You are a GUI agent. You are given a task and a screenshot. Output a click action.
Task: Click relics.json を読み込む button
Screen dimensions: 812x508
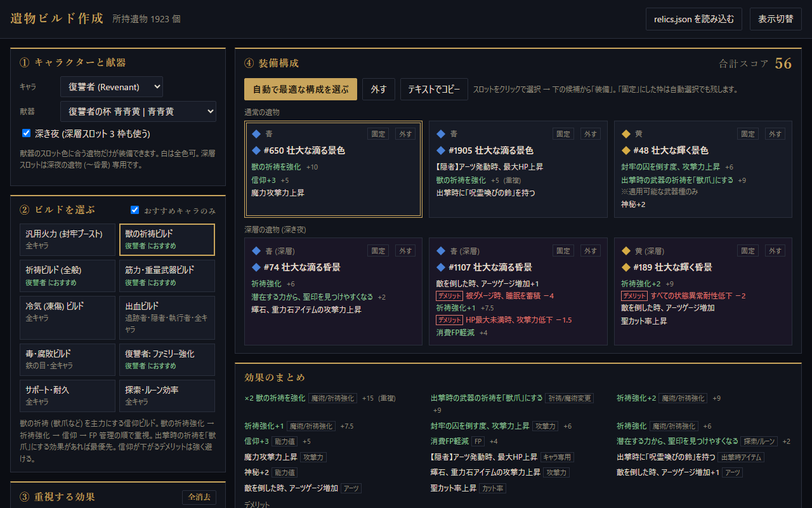pos(694,19)
